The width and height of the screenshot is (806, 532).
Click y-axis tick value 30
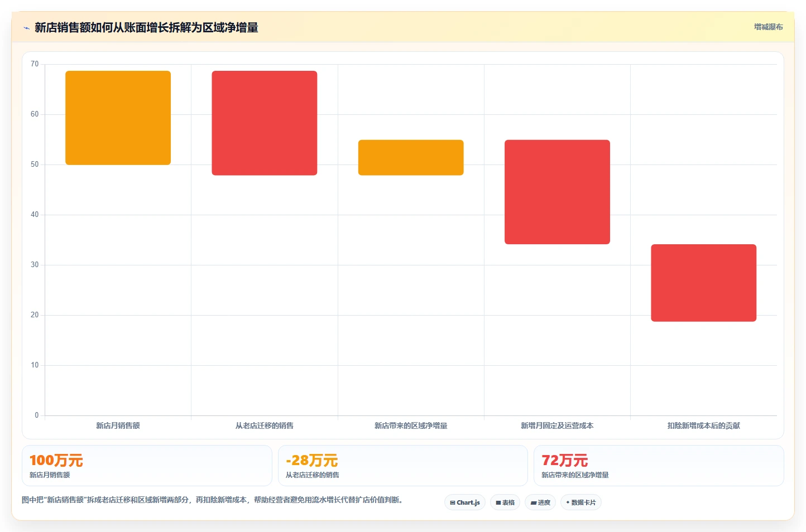click(35, 265)
